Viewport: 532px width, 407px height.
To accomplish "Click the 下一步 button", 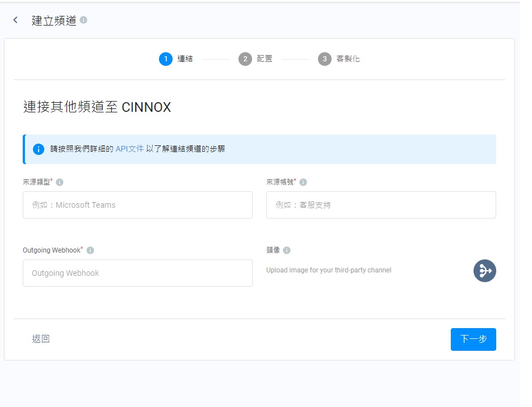I will (474, 339).
